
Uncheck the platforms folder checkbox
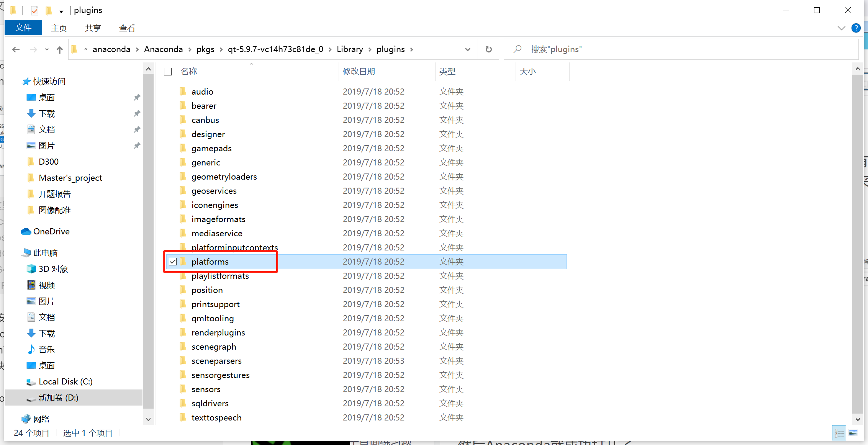pos(173,262)
